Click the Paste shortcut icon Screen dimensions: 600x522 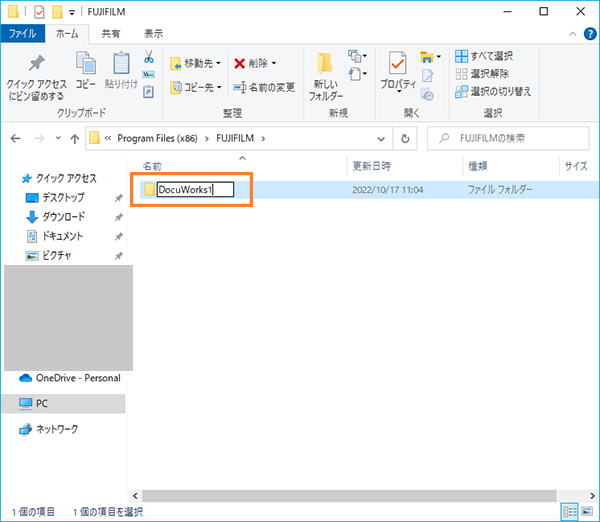pyautogui.click(x=148, y=92)
